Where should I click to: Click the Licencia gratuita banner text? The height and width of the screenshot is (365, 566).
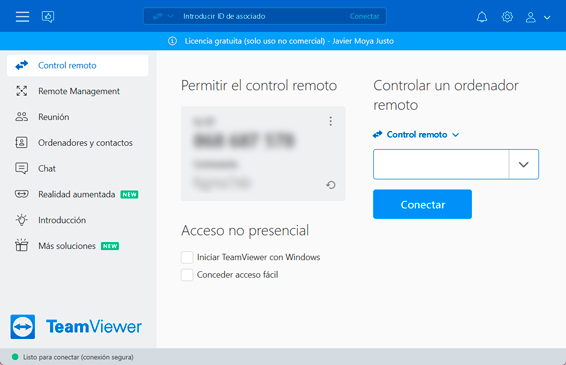pos(289,41)
